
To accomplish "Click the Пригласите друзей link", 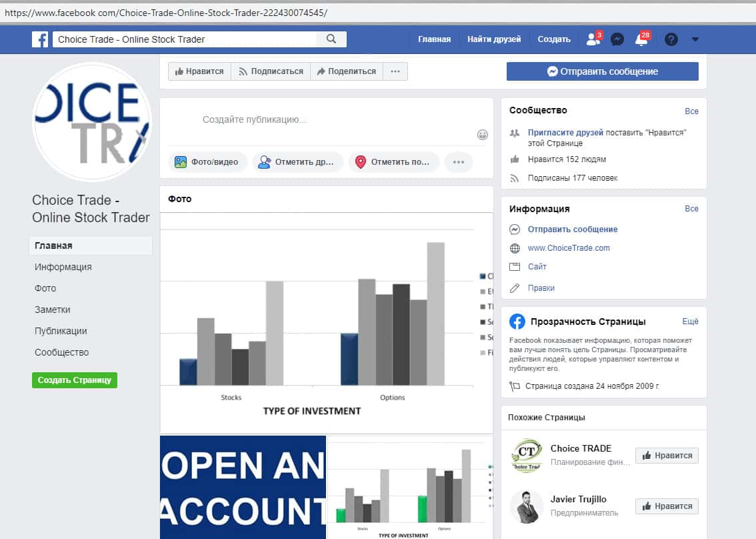I will click(565, 132).
